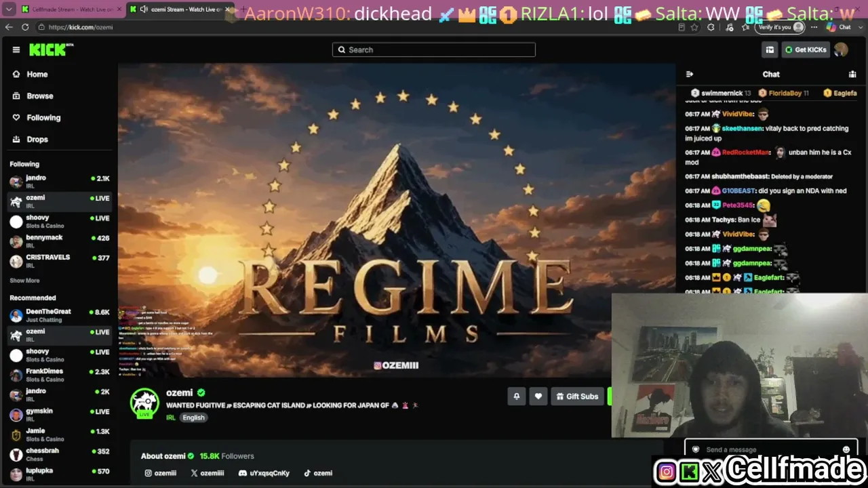The image size is (868, 488).
Task: Open luplupka recommended channel
Action: click(60, 474)
